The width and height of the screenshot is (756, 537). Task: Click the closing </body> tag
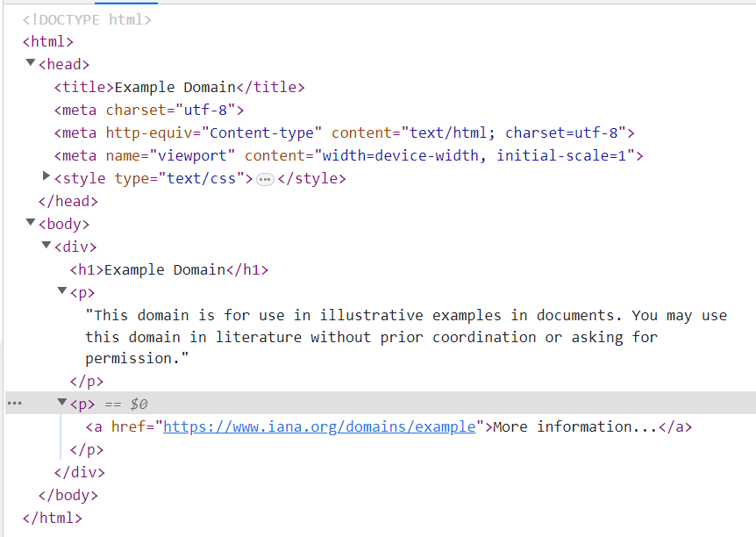tap(68, 496)
